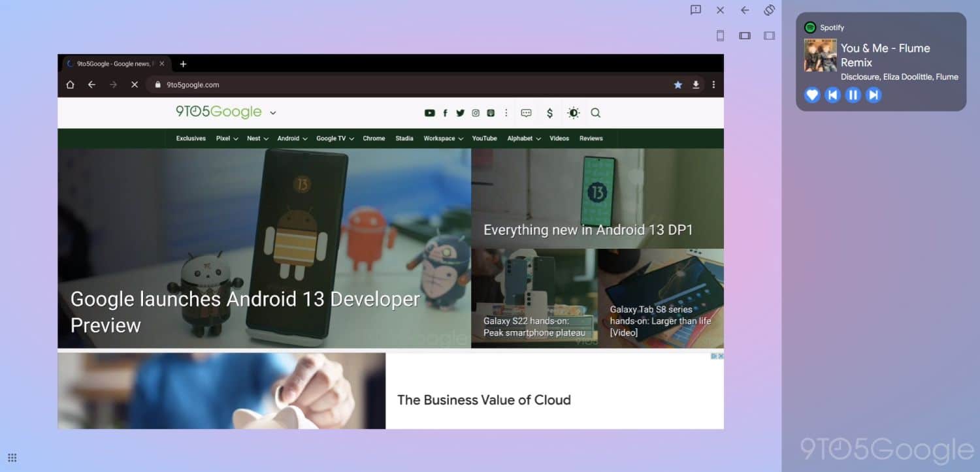Bookmark the page with the star icon
Viewport: 980px width, 472px height.
click(x=678, y=85)
